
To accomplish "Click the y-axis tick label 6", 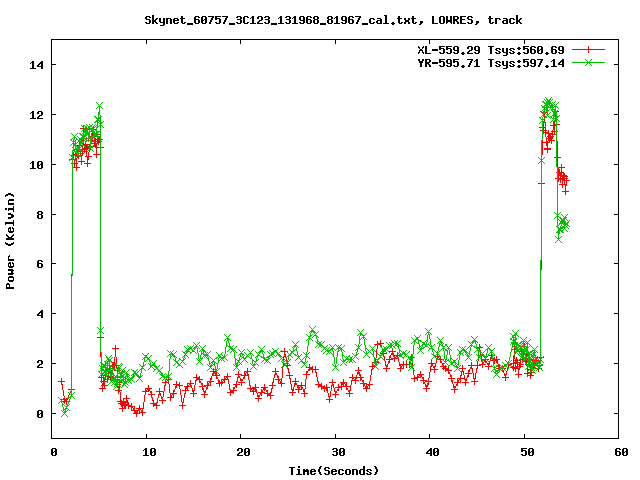I will coord(40,264).
